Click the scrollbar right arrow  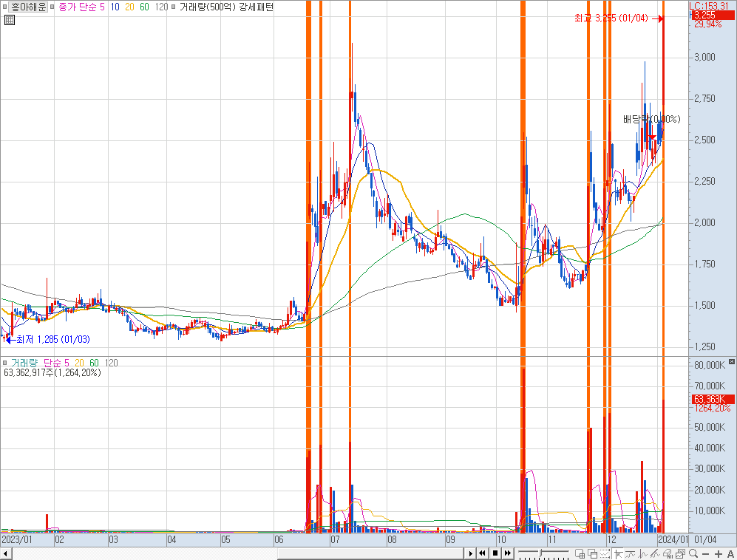click(470, 553)
